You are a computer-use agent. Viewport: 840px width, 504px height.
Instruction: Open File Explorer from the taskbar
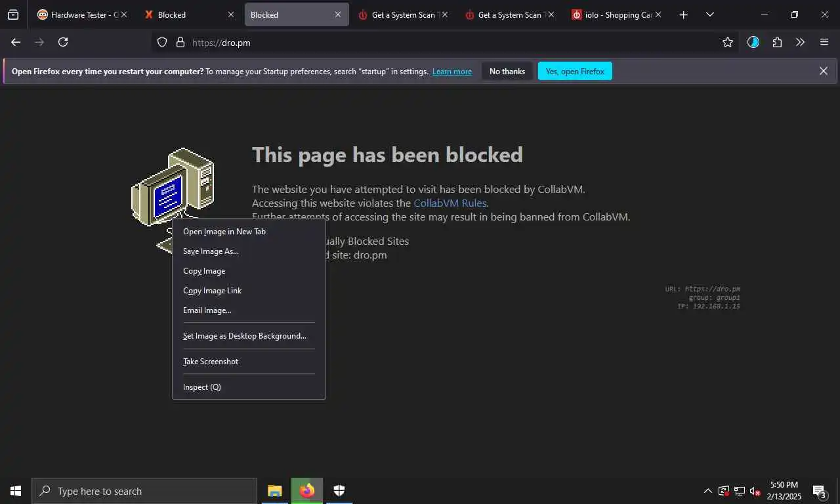(x=275, y=491)
